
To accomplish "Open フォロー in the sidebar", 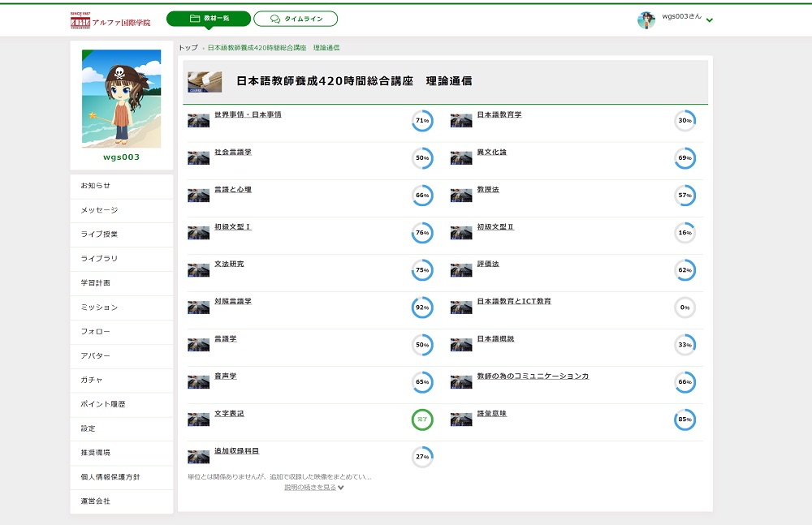I will [121, 331].
